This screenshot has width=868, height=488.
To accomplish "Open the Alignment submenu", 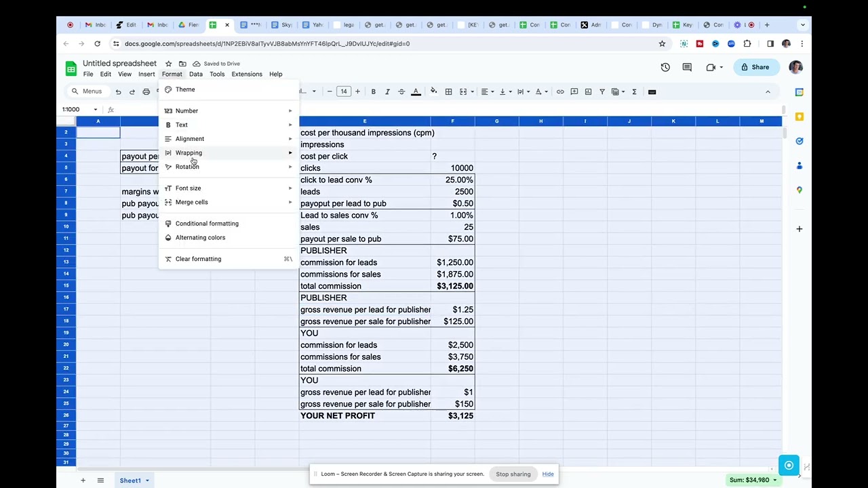I will point(229,139).
